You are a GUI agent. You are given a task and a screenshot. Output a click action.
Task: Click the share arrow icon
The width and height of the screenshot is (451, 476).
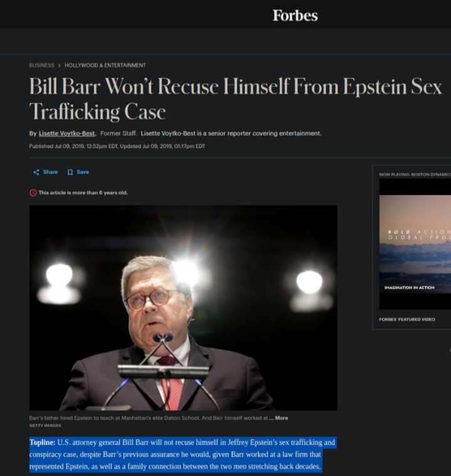[x=36, y=172]
